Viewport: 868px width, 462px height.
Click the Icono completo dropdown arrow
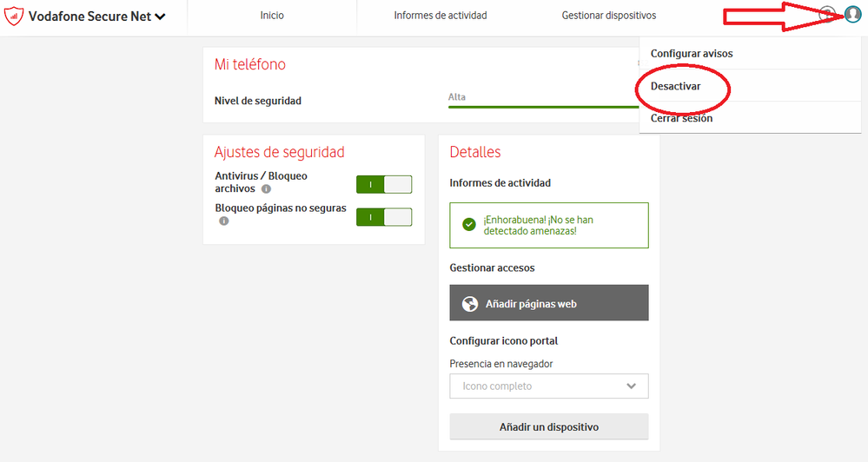point(632,386)
